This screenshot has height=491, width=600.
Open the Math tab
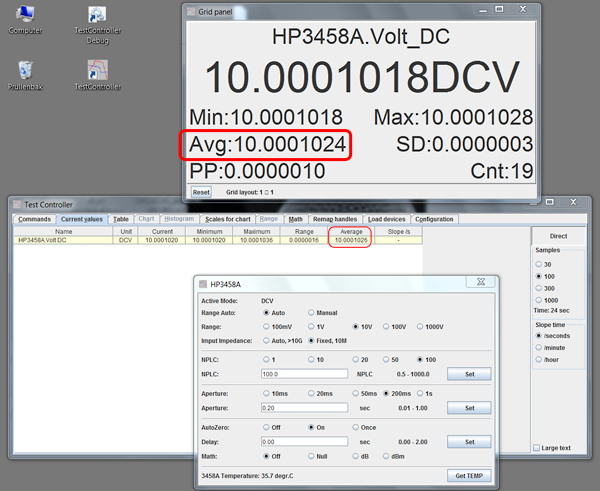[x=295, y=219]
